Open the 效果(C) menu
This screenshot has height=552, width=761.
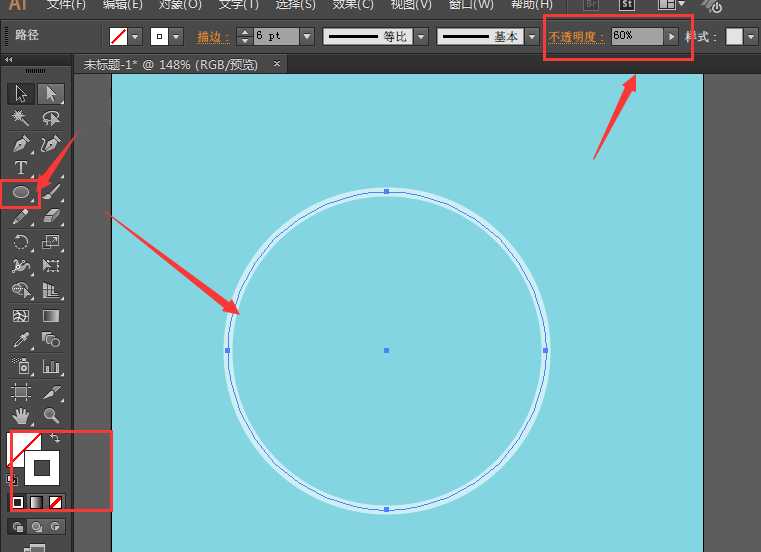pos(353,5)
